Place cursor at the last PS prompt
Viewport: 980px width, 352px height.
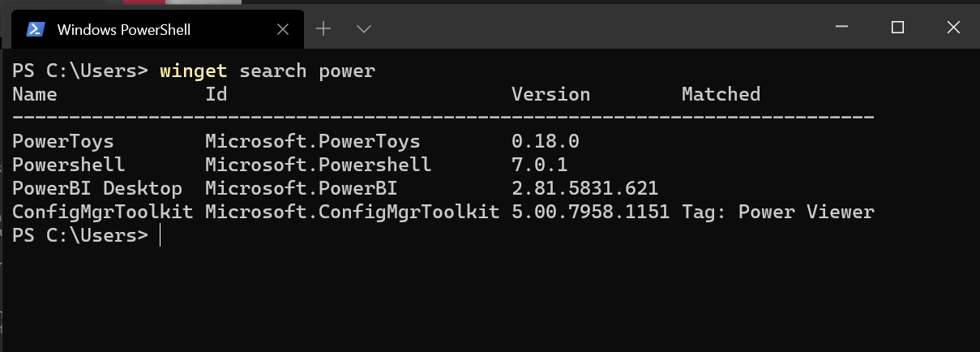pyautogui.click(x=161, y=236)
